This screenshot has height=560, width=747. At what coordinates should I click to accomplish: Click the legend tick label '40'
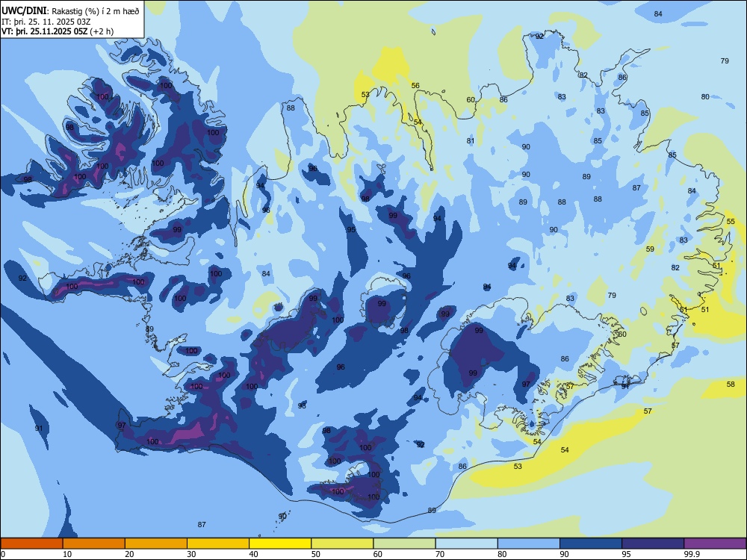[254, 554]
